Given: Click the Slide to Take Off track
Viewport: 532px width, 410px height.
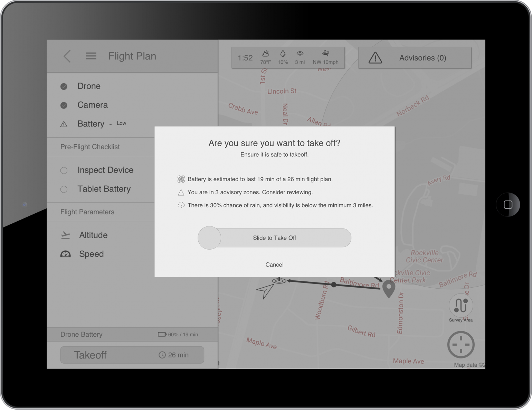Looking at the screenshot, I should tap(275, 238).
